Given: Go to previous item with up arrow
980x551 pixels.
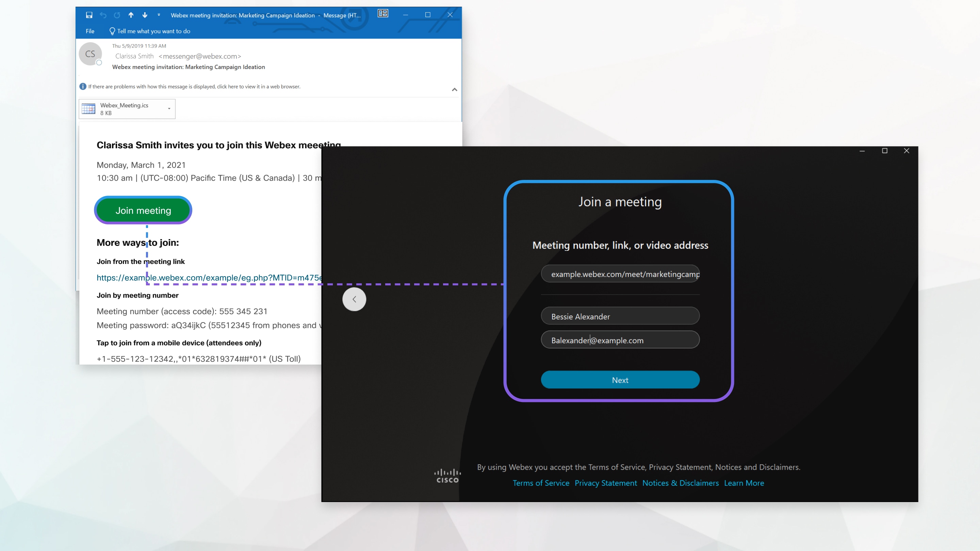Looking at the screenshot, I should tap(131, 15).
